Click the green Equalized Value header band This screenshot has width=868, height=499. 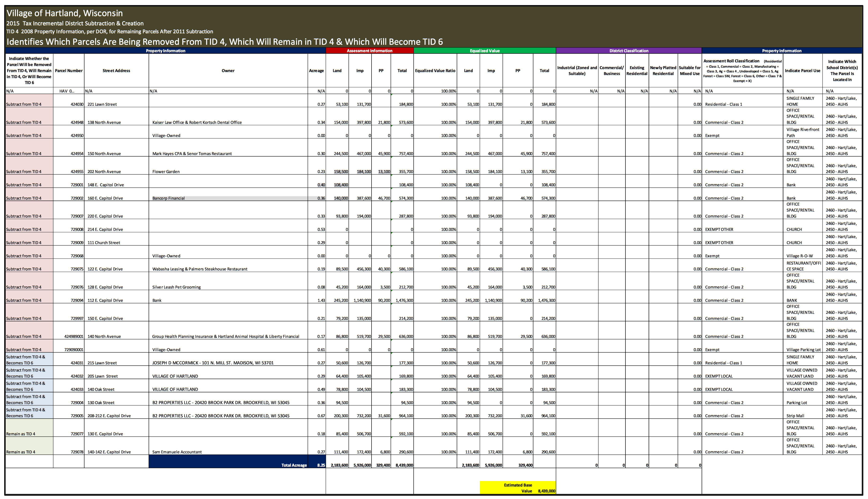coord(484,51)
